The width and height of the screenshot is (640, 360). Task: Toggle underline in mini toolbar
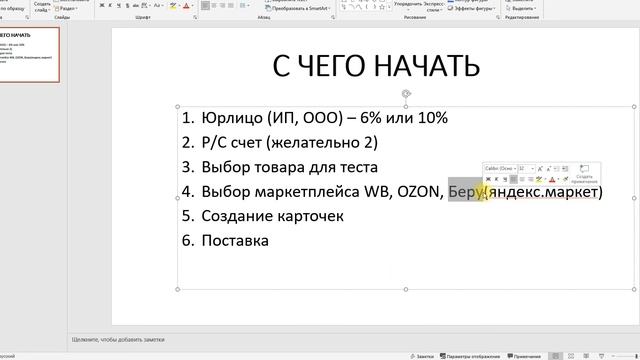pos(505,179)
